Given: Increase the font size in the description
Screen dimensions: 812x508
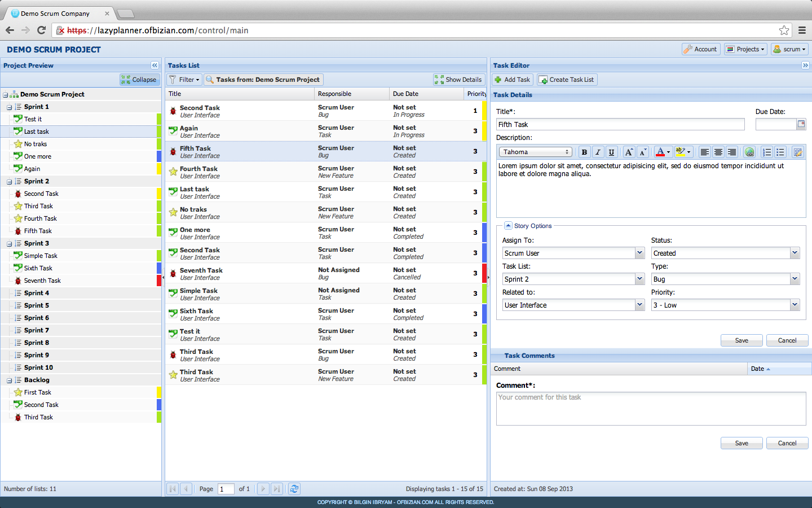Looking at the screenshot, I should coord(628,152).
